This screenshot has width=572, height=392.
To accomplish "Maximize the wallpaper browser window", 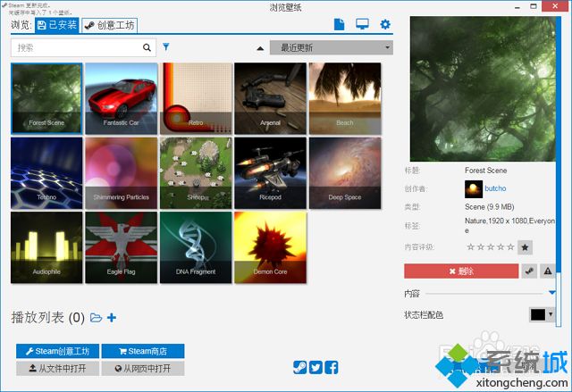I will tap(534, 6).
